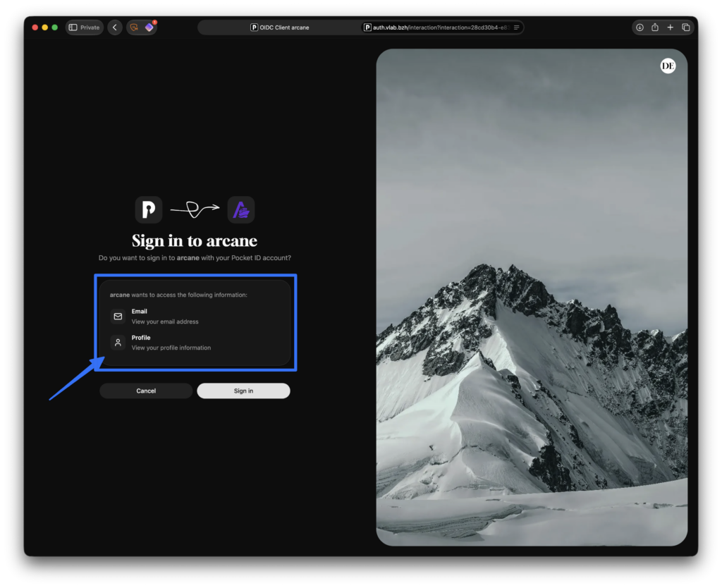722x588 pixels.
Task: Select 'View your email address' text
Action: 165,322
